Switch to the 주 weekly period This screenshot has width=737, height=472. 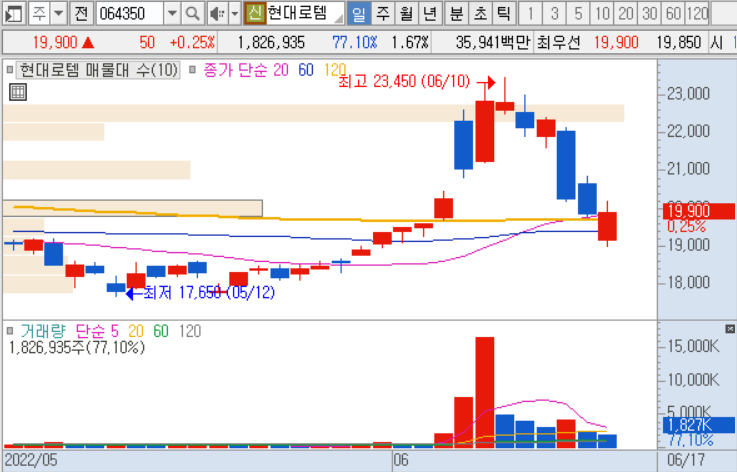click(x=383, y=13)
